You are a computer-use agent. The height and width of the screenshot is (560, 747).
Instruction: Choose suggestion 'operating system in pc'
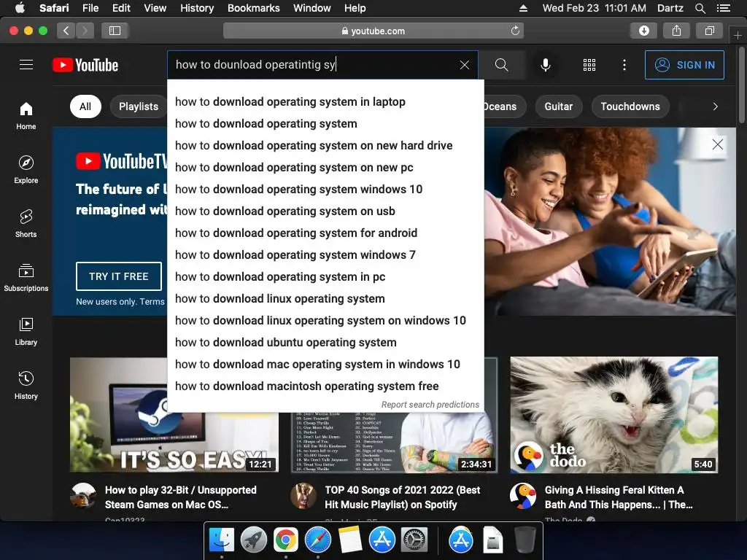326,277
